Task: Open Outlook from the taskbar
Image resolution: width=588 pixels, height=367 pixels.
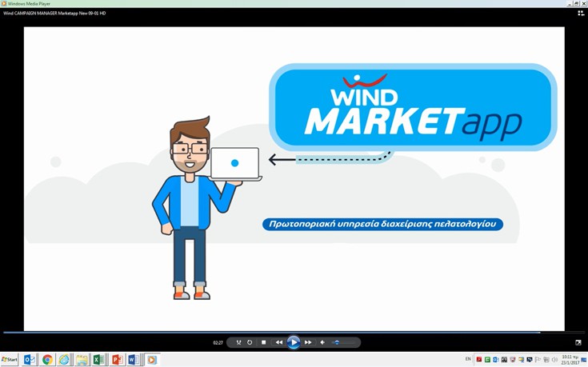Action: point(30,360)
